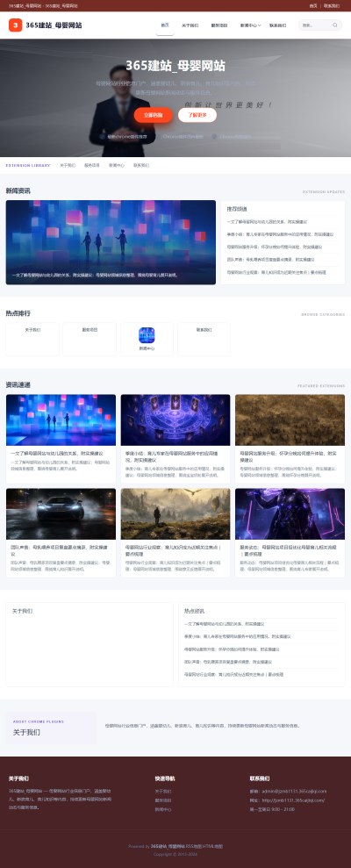This screenshot has width=351, height=868.
Task: Open the large featured image under 新闻资讯
Action: pyautogui.click(x=111, y=242)
